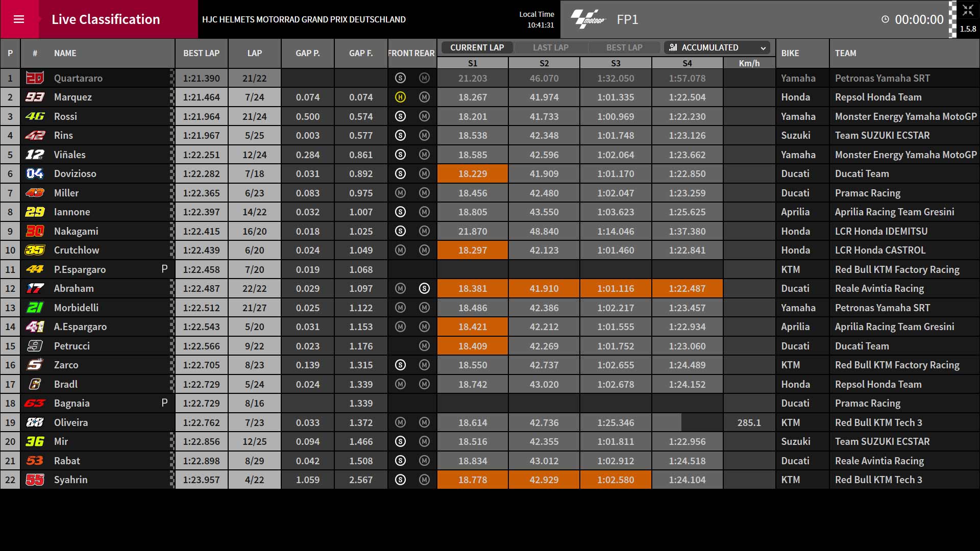Click Syahrin's gap value 2.567

click(x=361, y=480)
